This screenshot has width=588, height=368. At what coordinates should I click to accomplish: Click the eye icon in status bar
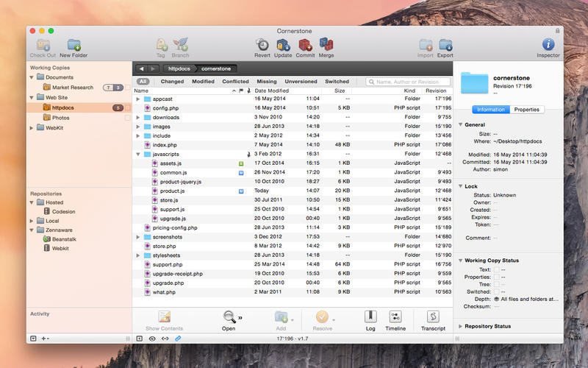point(152,339)
